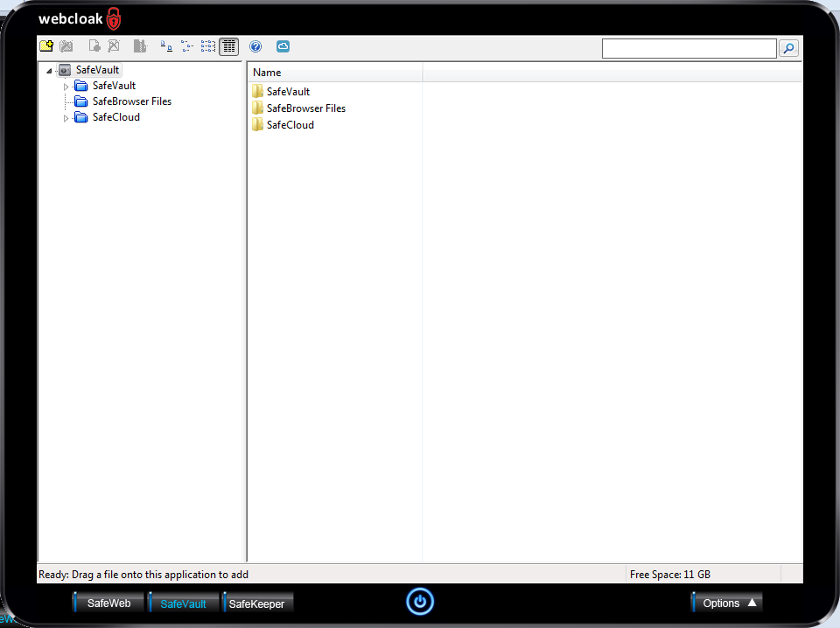Screen dimensions: 840x628
Task: Click the new folder toolbar icon
Action: coord(46,46)
